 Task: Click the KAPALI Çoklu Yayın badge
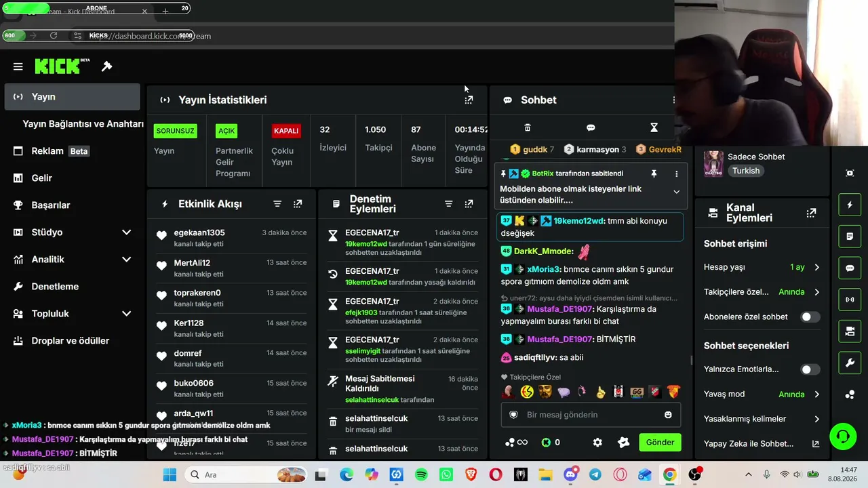pyautogui.click(x=286, y=131)
